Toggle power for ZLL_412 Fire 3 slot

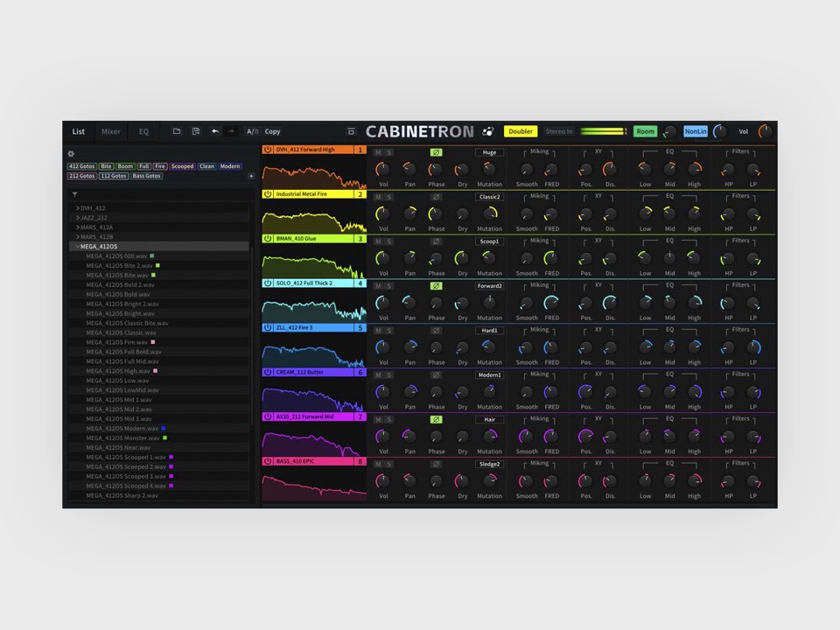pyautogui.click(x=268, y=327)
